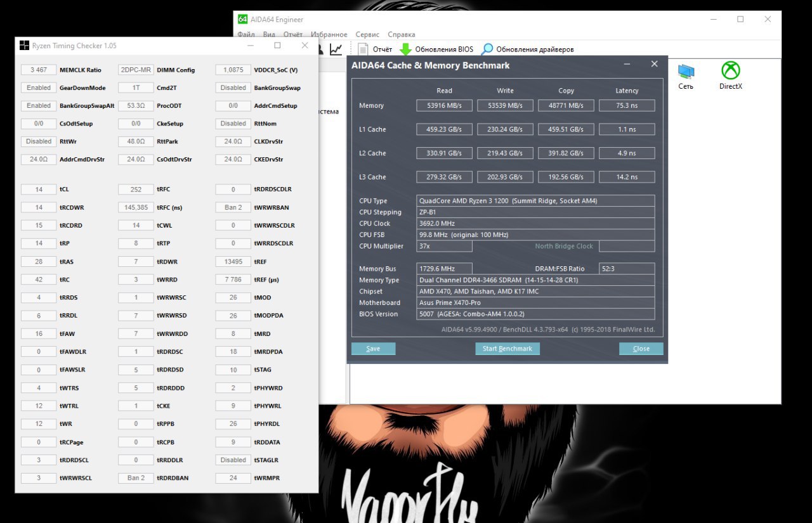The height and width of the screenshot is (523, 812).
Task: Maximize the Ryzen Timing Checker window
Action: 277,46
